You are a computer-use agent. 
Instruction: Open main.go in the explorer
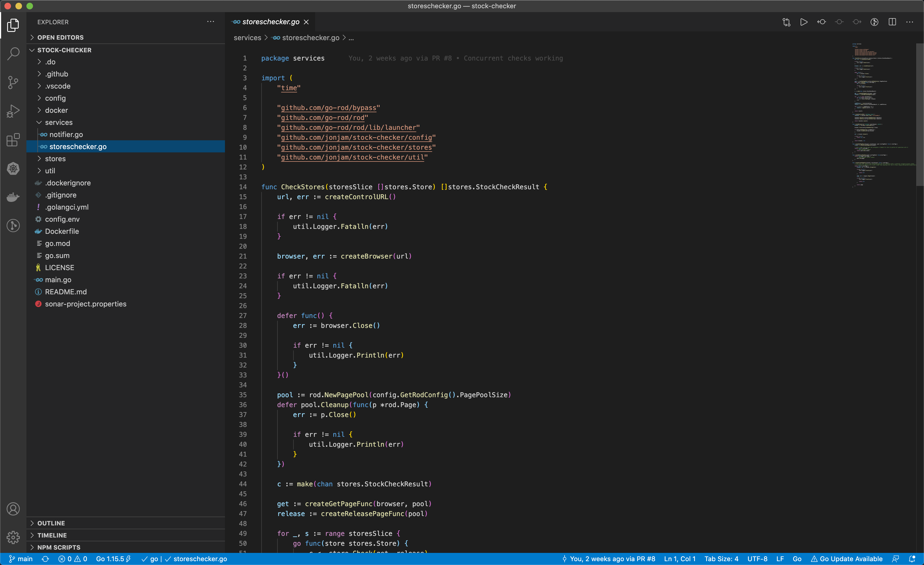coord(126,280)
